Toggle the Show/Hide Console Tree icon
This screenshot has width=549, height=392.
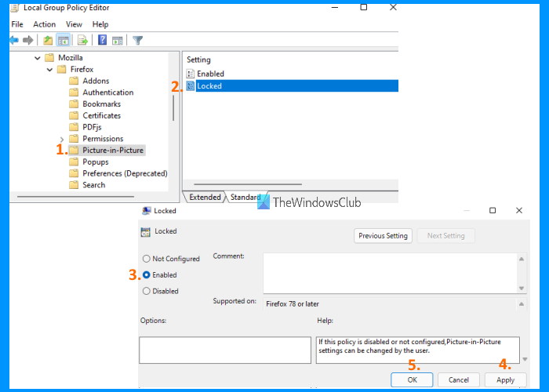(64, 40)
